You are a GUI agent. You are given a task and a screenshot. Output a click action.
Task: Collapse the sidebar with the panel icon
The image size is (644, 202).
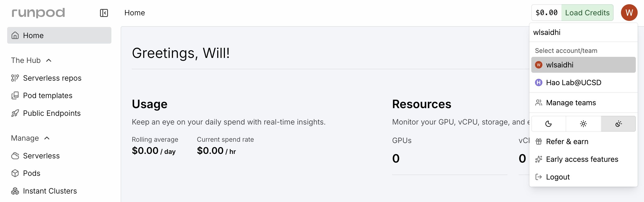tap(104, 12)
